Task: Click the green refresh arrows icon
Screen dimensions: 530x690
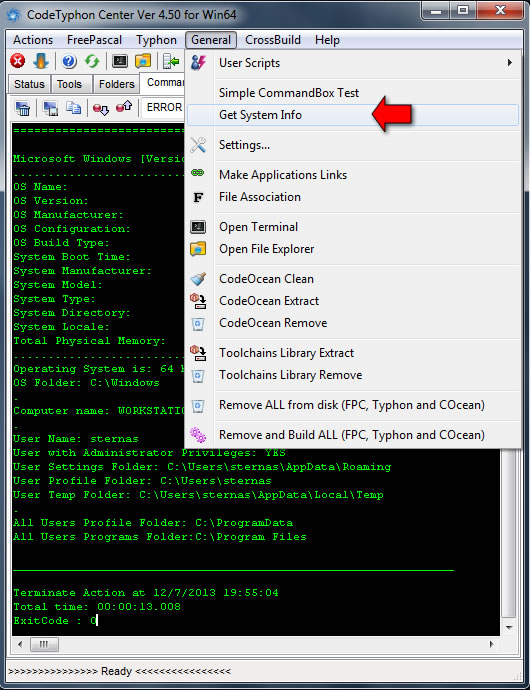Action: click(92, 61)
